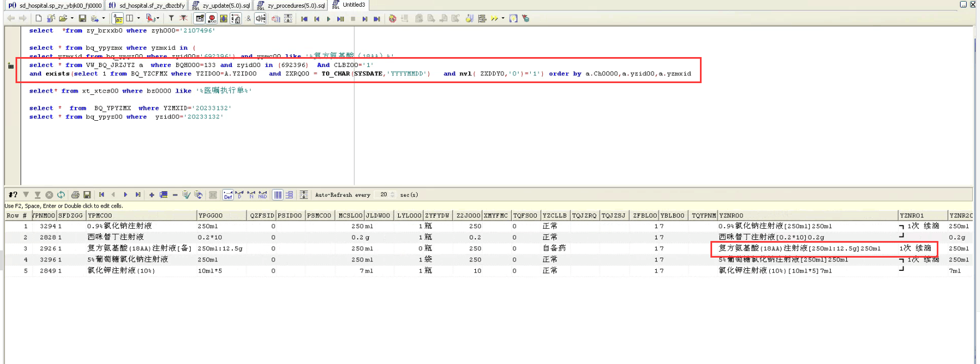The width and height of the screenshot is (980, 364).
Task: Jump to the last record in grid
Action: [138, 195]
